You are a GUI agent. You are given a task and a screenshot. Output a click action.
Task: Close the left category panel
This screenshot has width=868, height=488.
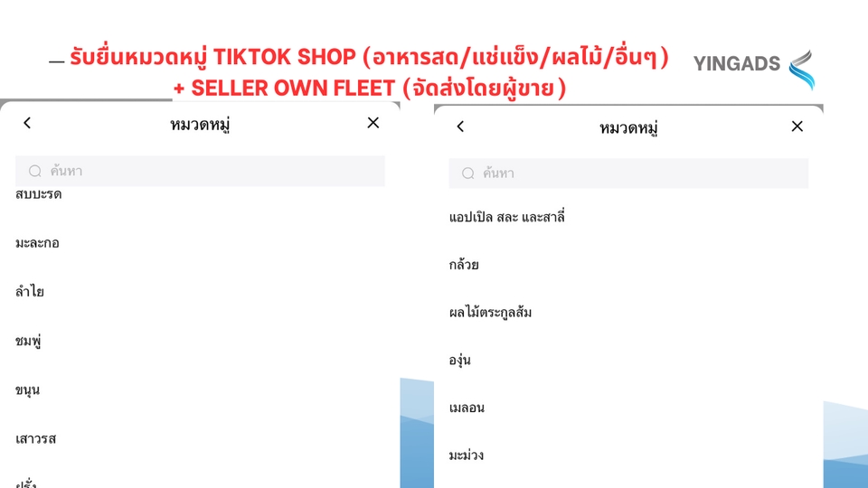tap(373, 123)
